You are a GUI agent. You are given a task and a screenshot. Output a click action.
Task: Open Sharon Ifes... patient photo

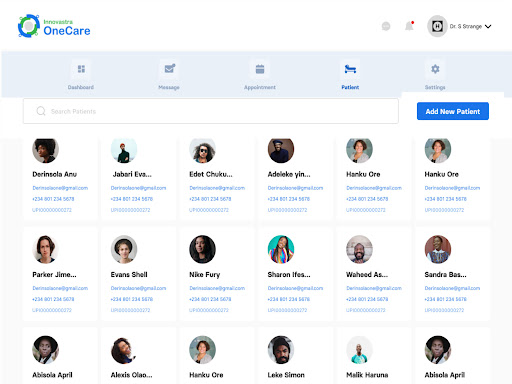point(281,249)
